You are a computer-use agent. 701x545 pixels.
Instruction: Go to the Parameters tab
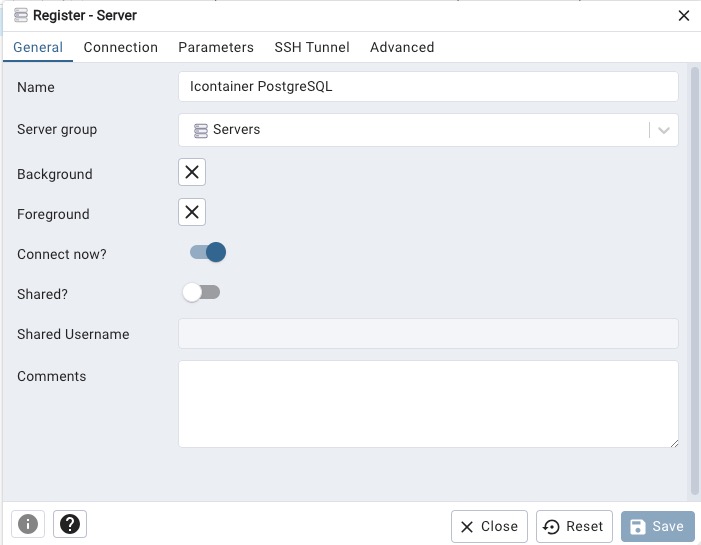point(216,47)
